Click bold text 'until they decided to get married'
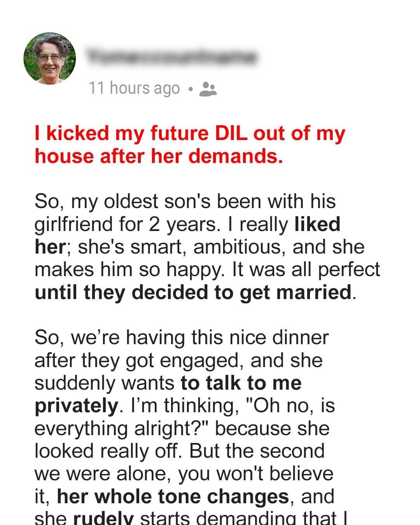420x525 pixels. tap(193, 292)
